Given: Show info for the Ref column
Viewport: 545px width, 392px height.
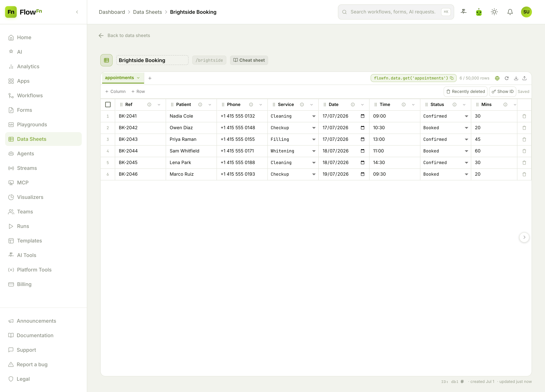Looking at the screenshot, I should pyautogui.click(x=149, y=105).
